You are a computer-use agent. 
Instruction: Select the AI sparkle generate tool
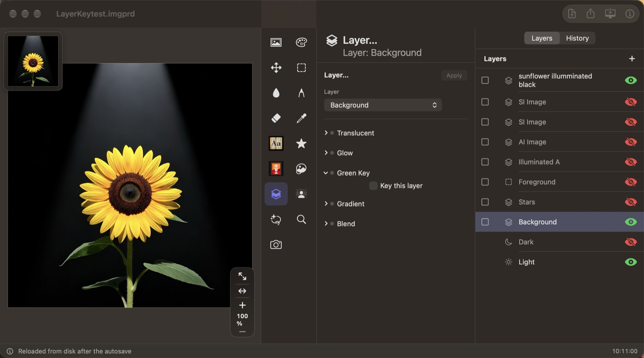click(x=276, y=219)
